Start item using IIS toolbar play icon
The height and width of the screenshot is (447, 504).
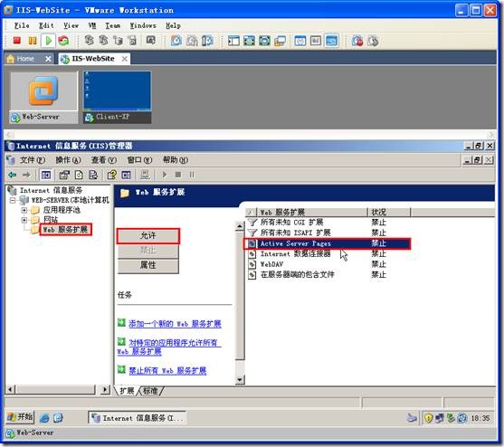[165, 175]
